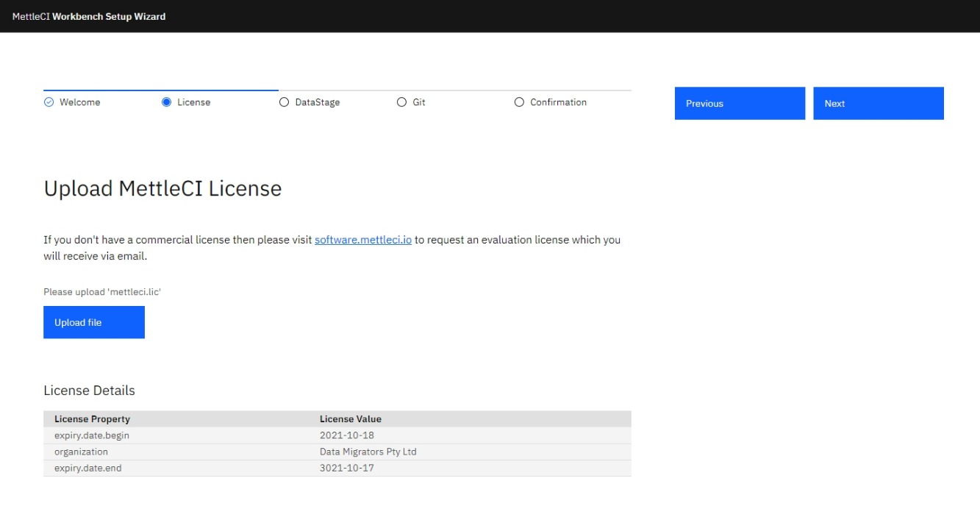Click the Welcome step label
980x520 pixels.
pos(80,102)
